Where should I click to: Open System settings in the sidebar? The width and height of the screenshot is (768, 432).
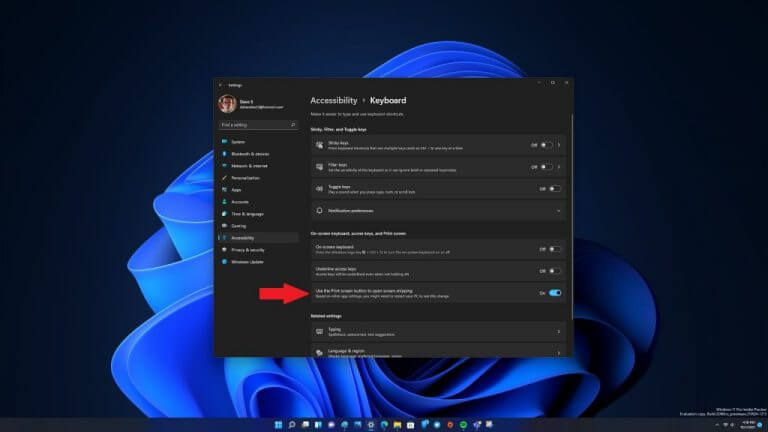point(258,142)
